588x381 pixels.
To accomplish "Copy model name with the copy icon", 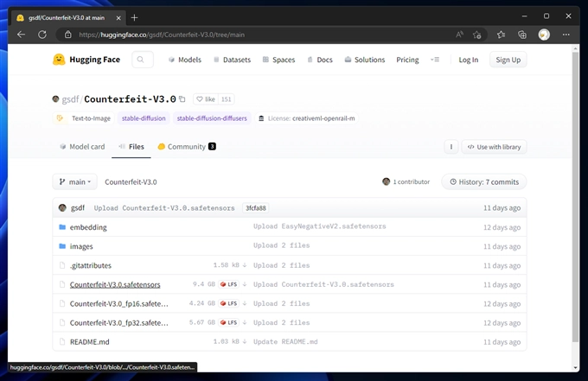I will click(x=182, y=99).
